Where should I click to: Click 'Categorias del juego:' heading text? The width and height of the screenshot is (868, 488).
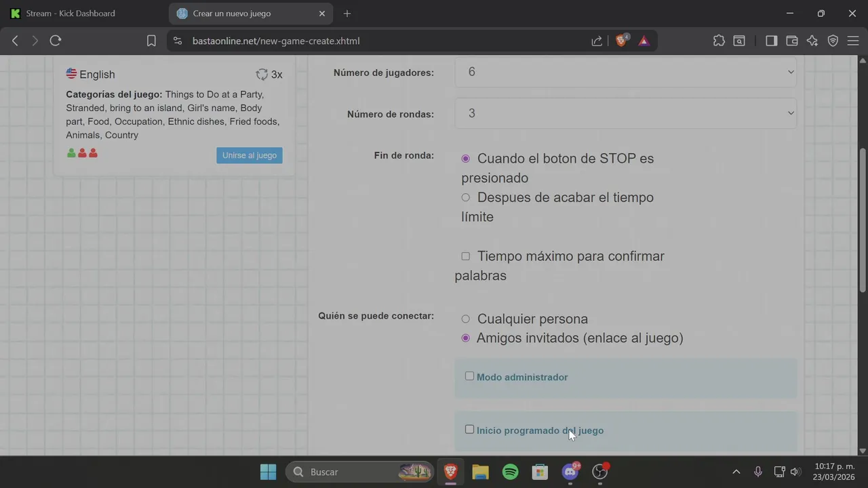coord(114,94)
